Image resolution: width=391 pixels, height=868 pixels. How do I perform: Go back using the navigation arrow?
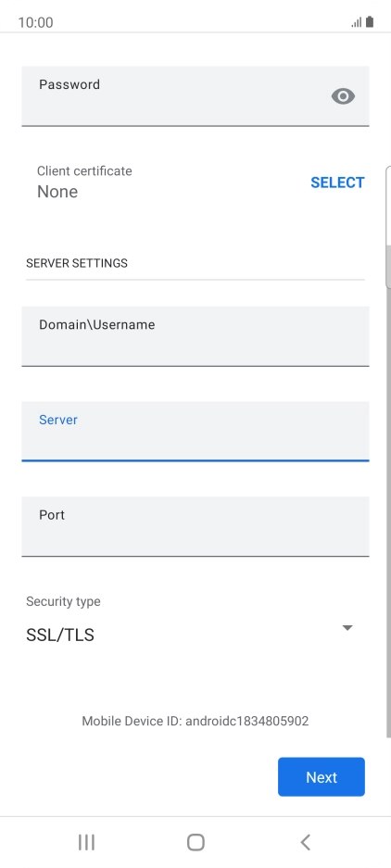305,842
